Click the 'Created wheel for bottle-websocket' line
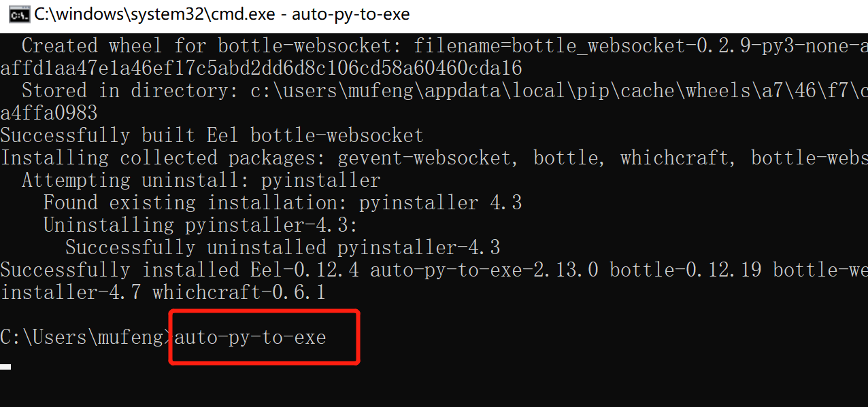The height and width of the screenshot is (407, 868). coord(445,46)
